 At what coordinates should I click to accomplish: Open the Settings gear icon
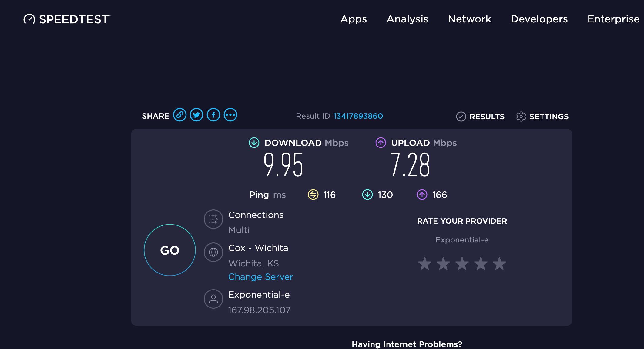[x=522, y=116]
